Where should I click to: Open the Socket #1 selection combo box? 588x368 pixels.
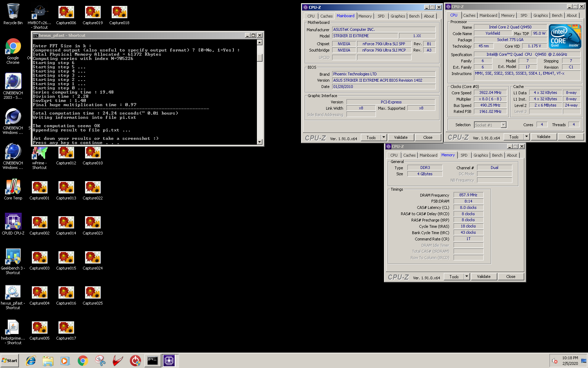(x=490, y=125)
